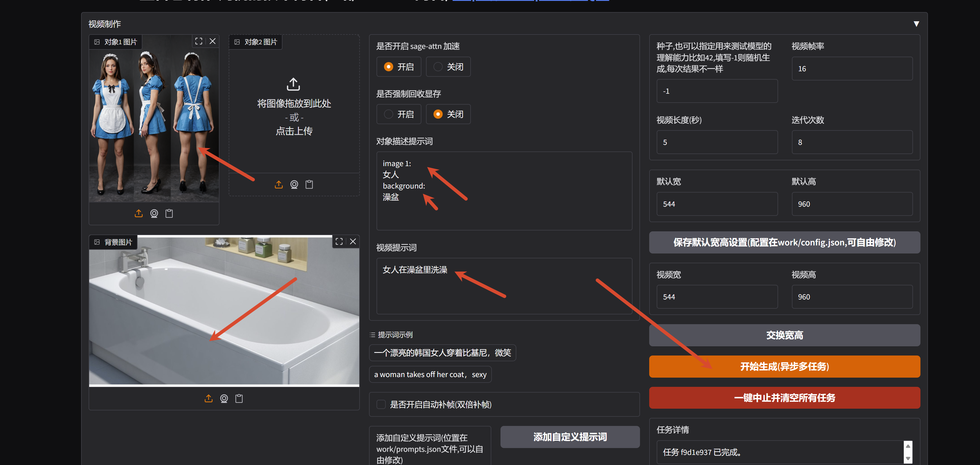
Task: Click 视频帧率 field showing 16
Action: (x=852, y=68)
